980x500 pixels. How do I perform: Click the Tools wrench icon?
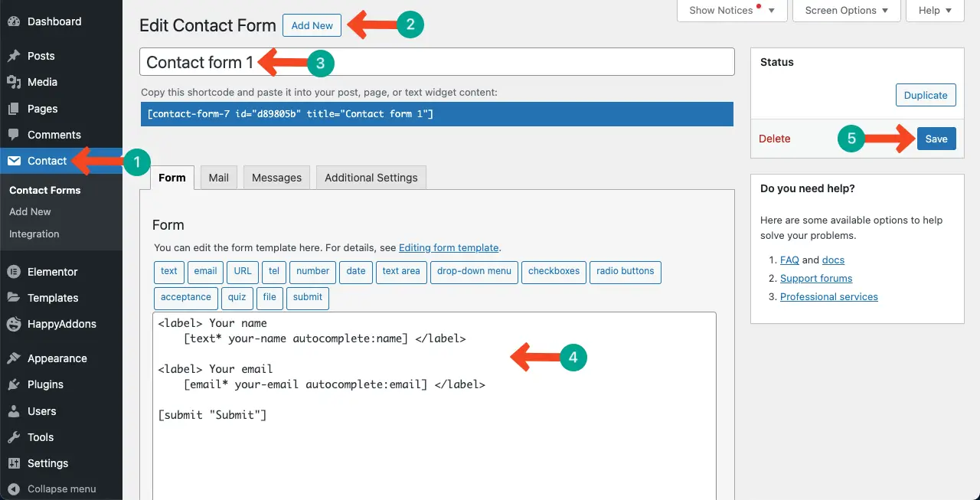tap(14, 437)
